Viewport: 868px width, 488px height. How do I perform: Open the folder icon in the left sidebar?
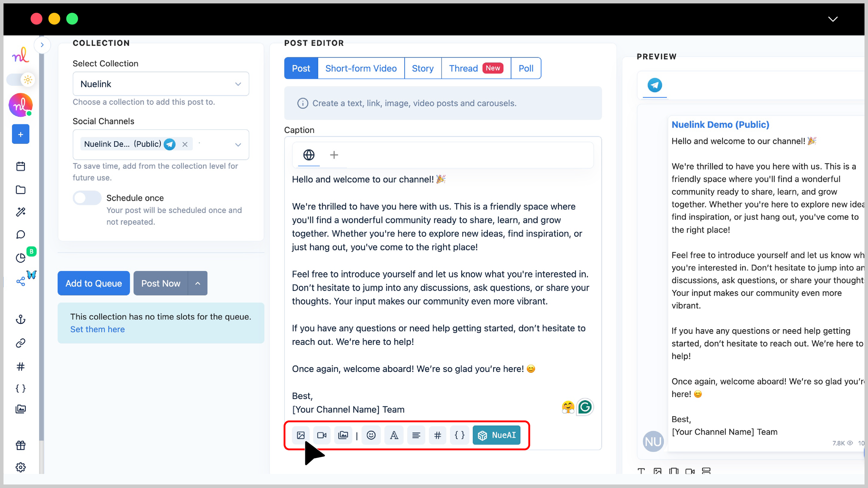click(21, 190)
